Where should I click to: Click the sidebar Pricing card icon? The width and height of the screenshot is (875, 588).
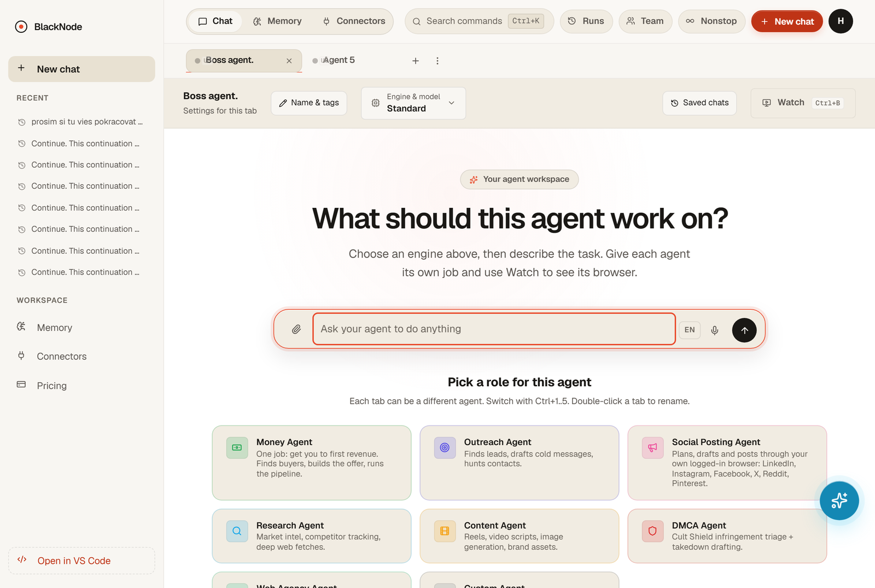[21, 385]
